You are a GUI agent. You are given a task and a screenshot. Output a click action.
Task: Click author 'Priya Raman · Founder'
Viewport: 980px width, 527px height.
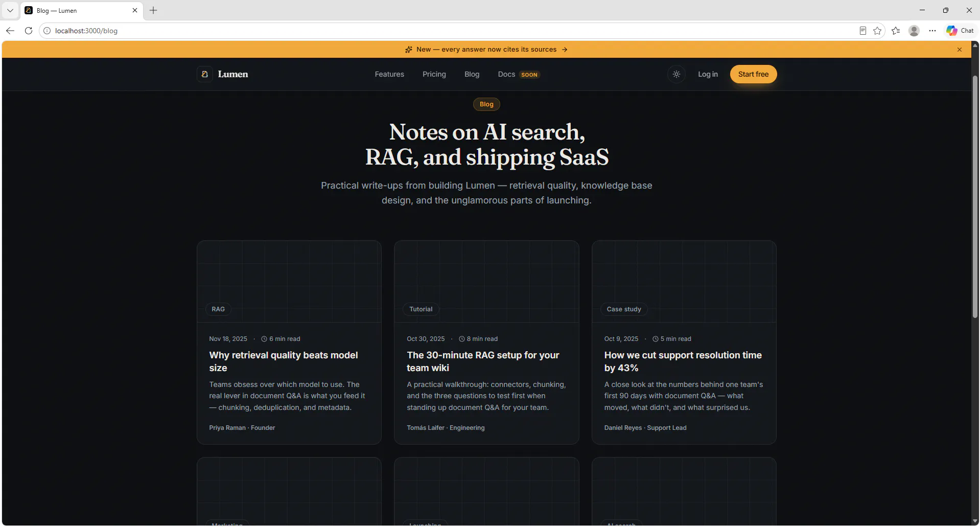pos(242,428)
